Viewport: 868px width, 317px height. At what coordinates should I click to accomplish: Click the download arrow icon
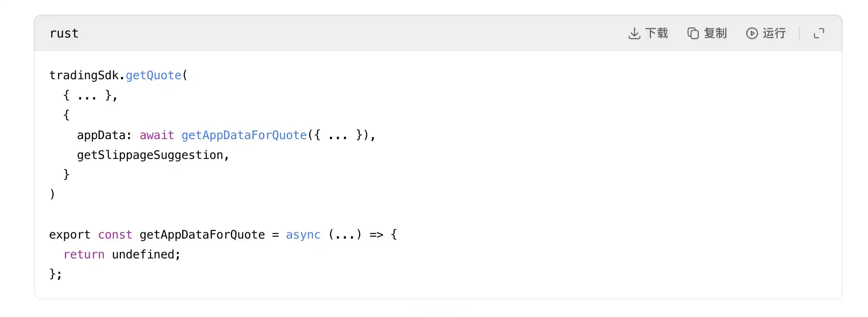(634, 33)
